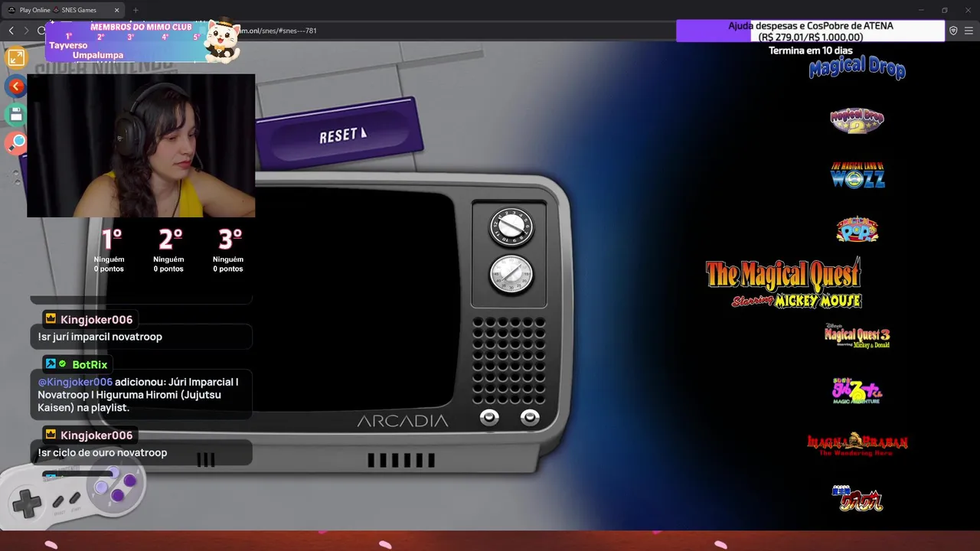The image size is (980, 551).
Task: Click the green floppy disk save icon
Action: coord(16,115)
